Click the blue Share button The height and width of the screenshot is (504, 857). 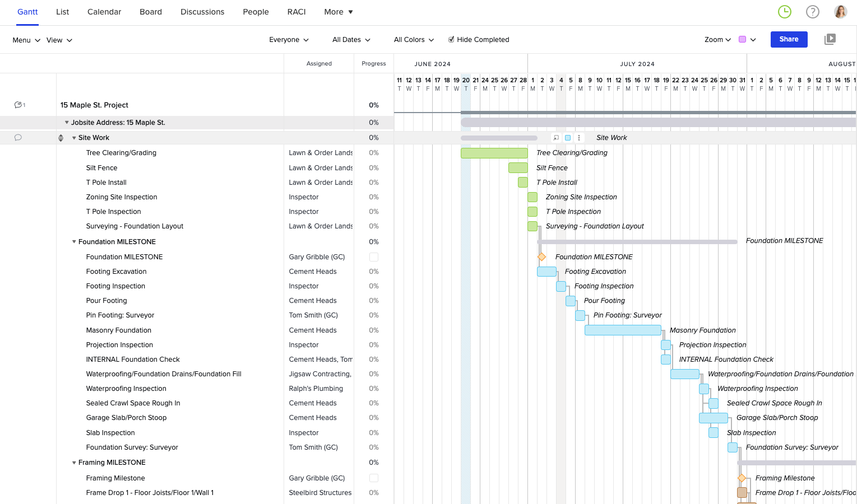click(789, 39)
